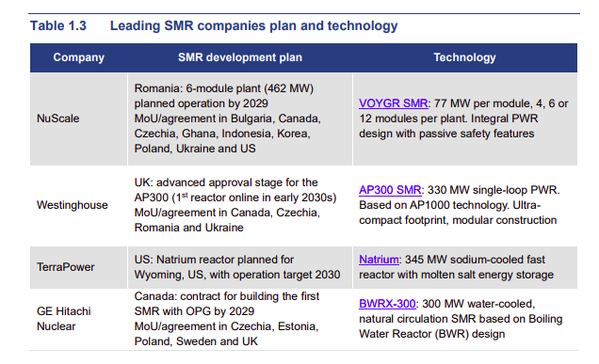Click 'Czechia, Ghana, Indonesia, Korea,' line
Viewport: 599px width, 364px height.
pyautogui.click(x=222, y=134)
